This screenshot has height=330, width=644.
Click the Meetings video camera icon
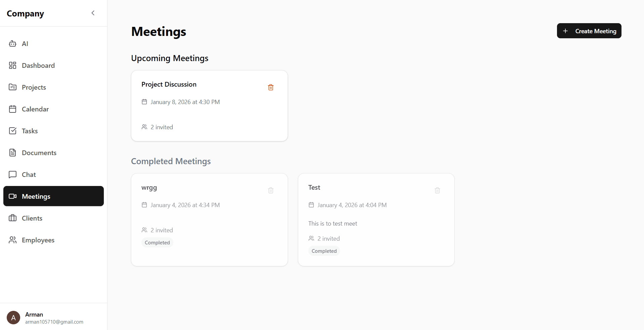[x=12, y=196]
